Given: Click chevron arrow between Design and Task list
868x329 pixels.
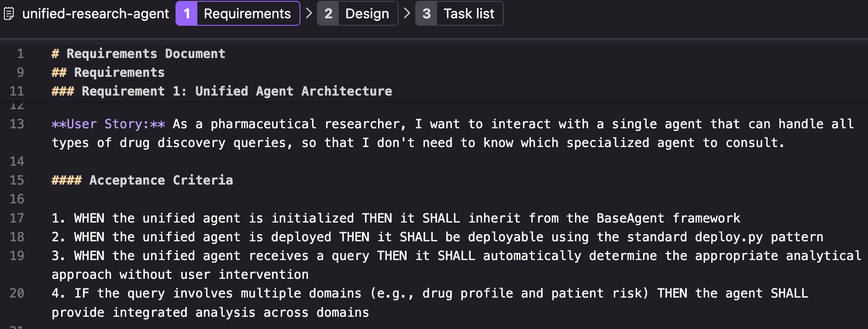Looking at the screenshot, I should click(407, 13).
